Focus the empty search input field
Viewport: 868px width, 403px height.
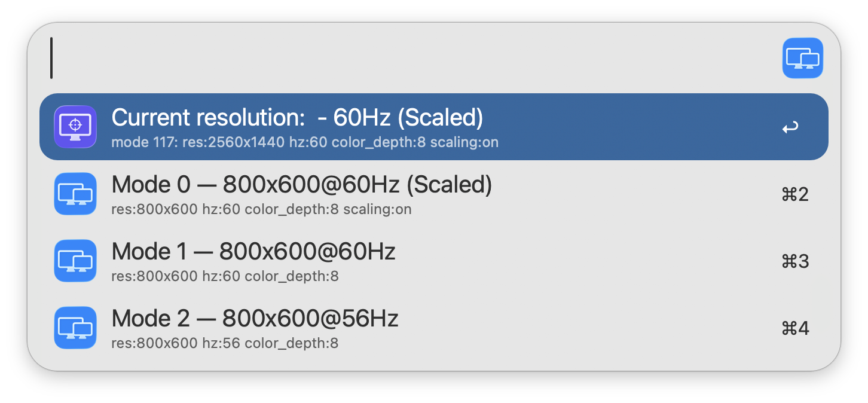pos(412,58)
